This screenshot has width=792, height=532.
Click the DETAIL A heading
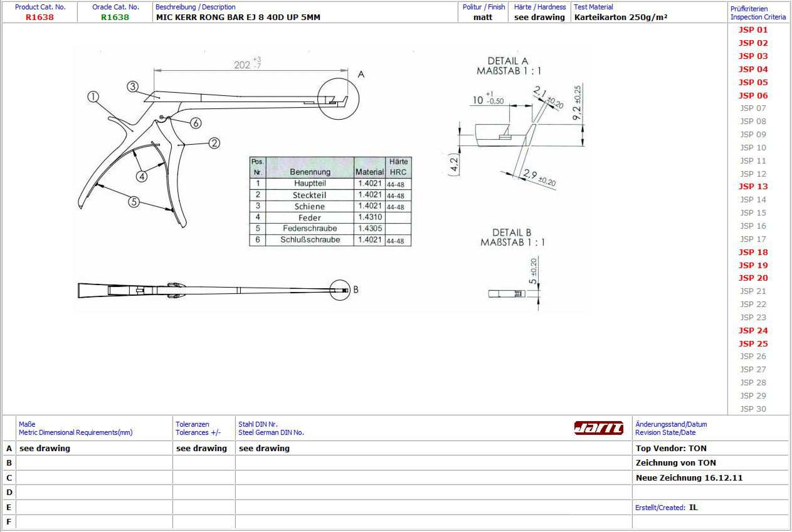[508, 61]
